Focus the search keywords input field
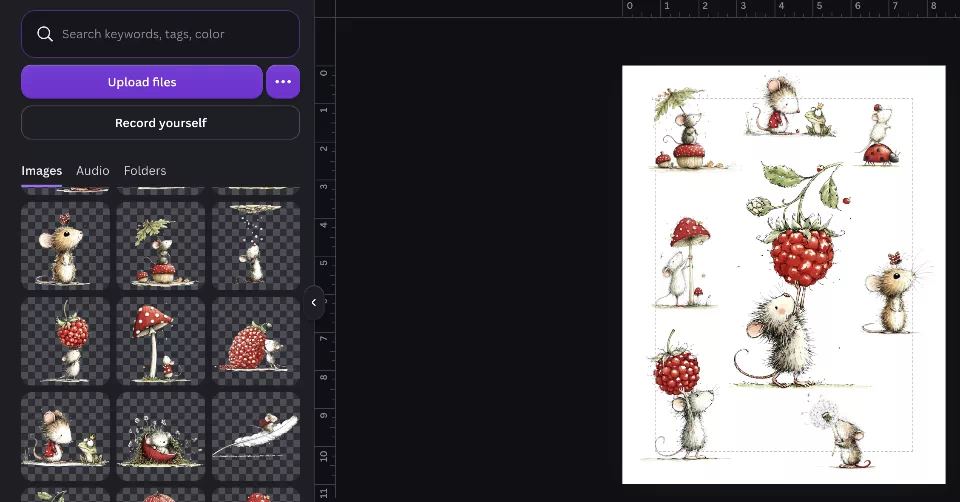 tap(160, 34)
